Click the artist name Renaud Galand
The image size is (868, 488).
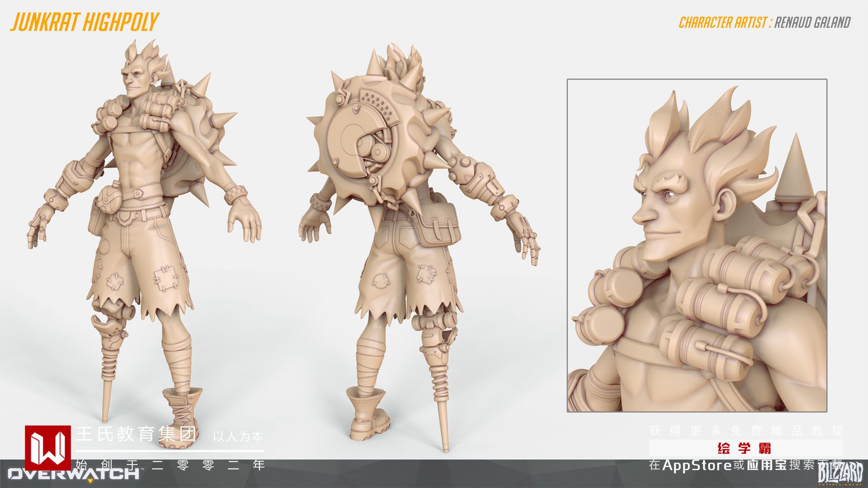[812, 23]
